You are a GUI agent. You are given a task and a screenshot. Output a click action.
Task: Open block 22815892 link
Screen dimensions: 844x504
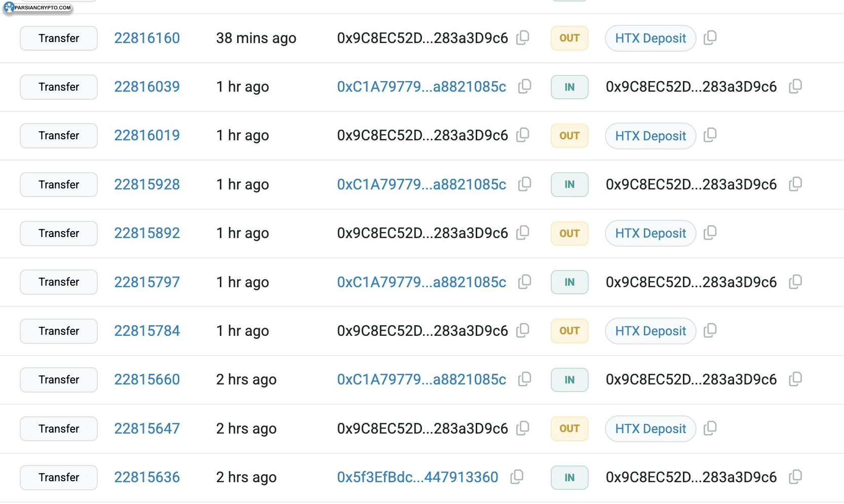(147, 233)
